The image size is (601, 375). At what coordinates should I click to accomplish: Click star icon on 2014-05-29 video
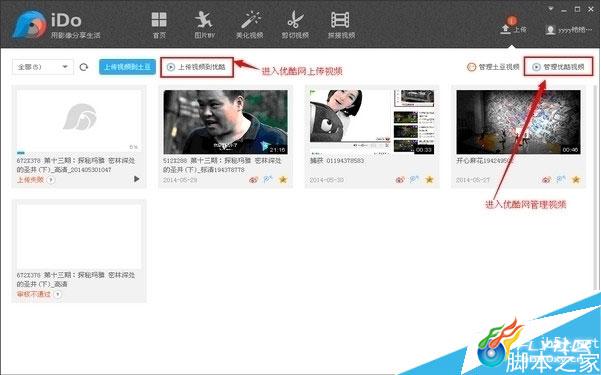[283, 179]
